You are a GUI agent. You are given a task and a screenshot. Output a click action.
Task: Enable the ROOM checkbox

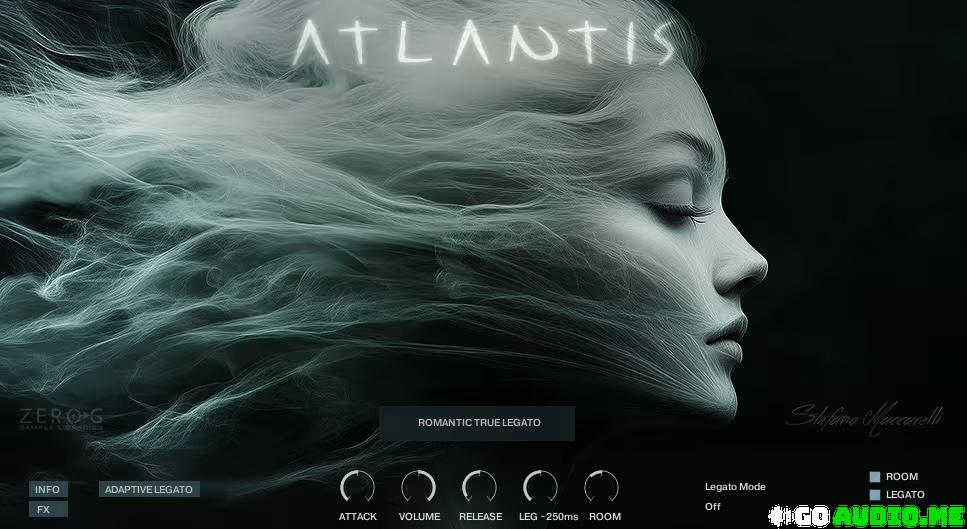[874, 477]
